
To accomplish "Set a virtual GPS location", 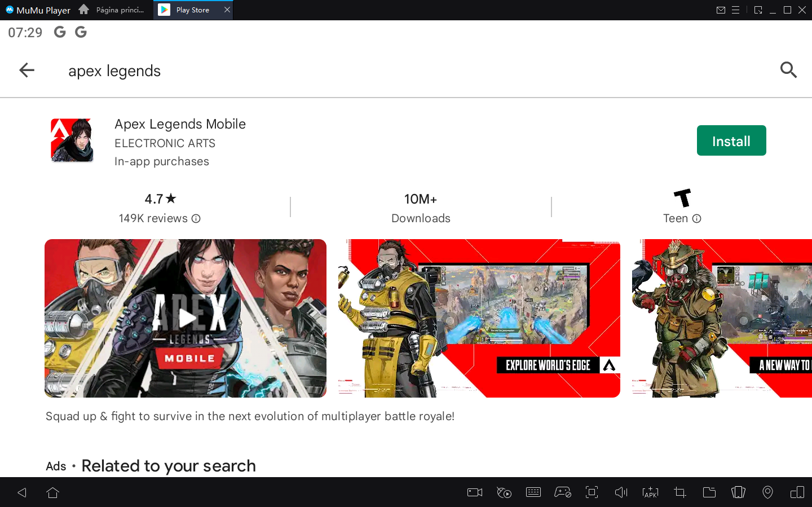I will pyautogui.click(x=767, y=492).
